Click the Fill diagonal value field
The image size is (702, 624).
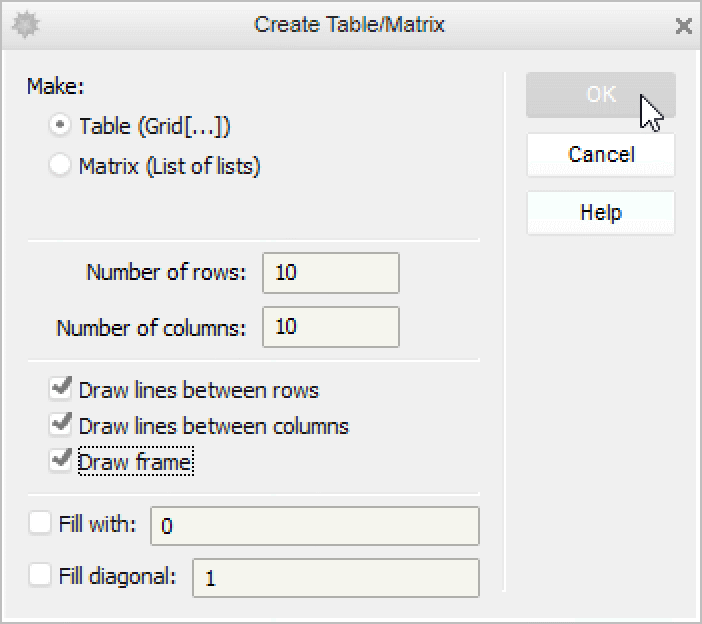point(335,578)
